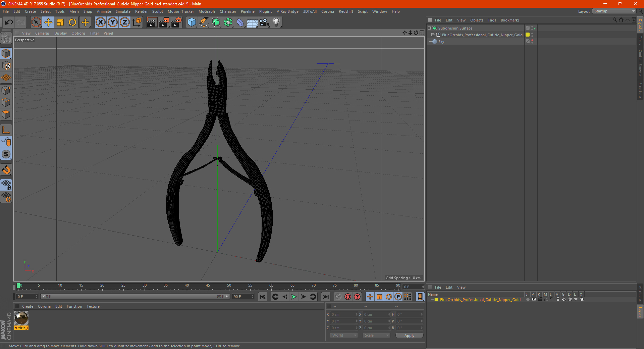
Task: Open the Objects manager Tags menu
Action: pos(492,20)
